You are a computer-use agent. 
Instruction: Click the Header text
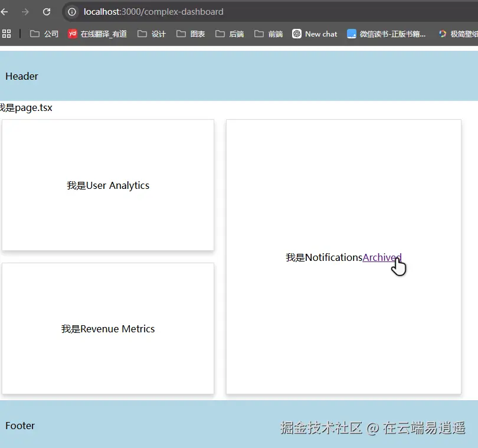(22, 76)
